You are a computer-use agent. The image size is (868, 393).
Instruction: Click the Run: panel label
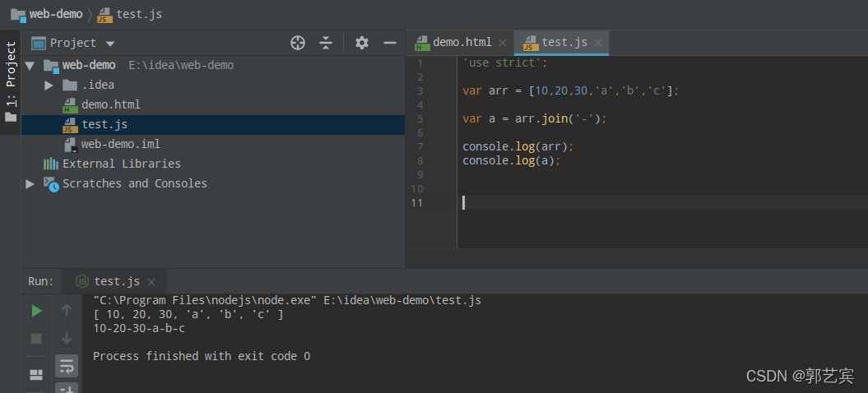[x=41, y=281]
